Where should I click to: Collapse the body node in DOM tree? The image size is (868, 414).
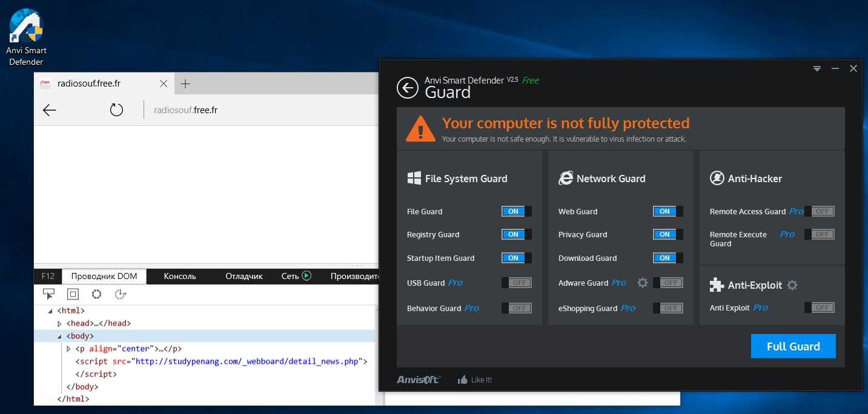[59, 337]
